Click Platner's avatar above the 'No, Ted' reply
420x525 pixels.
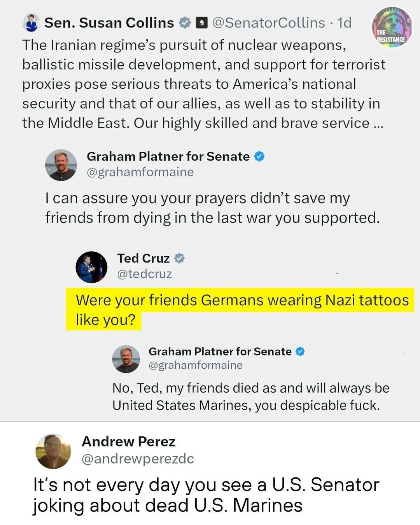click(x=126, y=359)
